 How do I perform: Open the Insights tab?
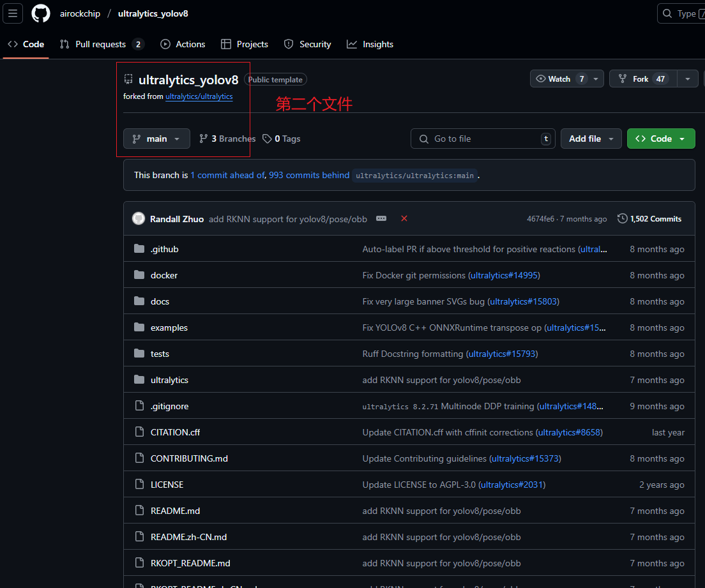370,44
